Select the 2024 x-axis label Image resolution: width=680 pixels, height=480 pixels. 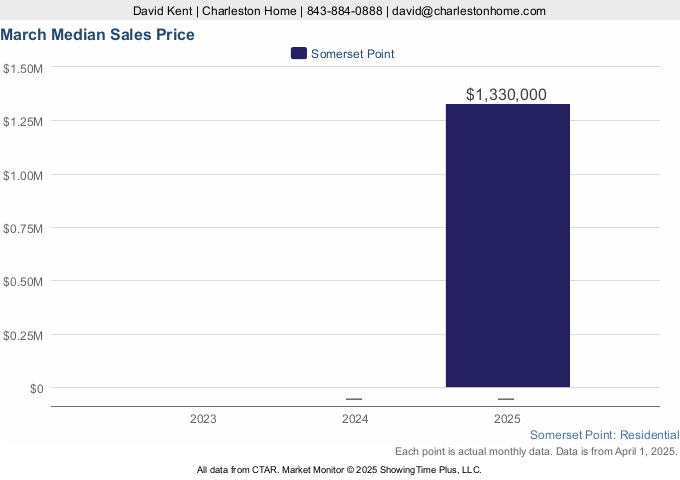354,419
